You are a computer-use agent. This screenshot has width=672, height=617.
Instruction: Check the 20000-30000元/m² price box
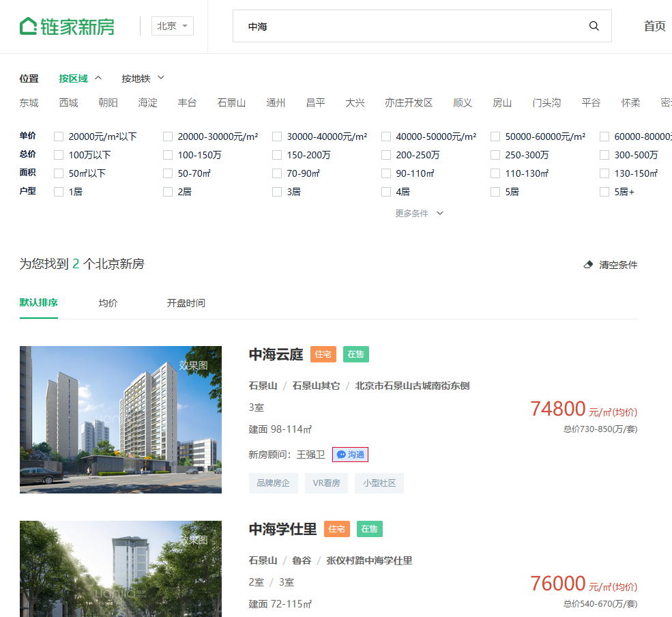click(168, 137)
